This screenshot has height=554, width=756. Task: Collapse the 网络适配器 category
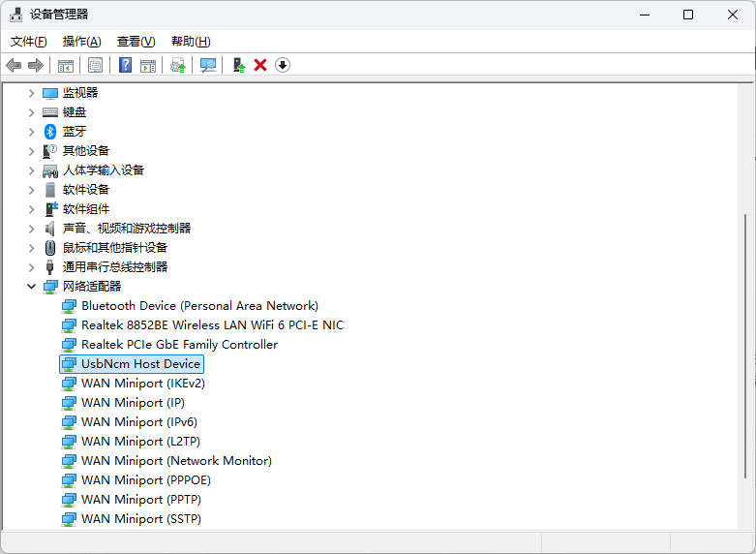[31, 287]
